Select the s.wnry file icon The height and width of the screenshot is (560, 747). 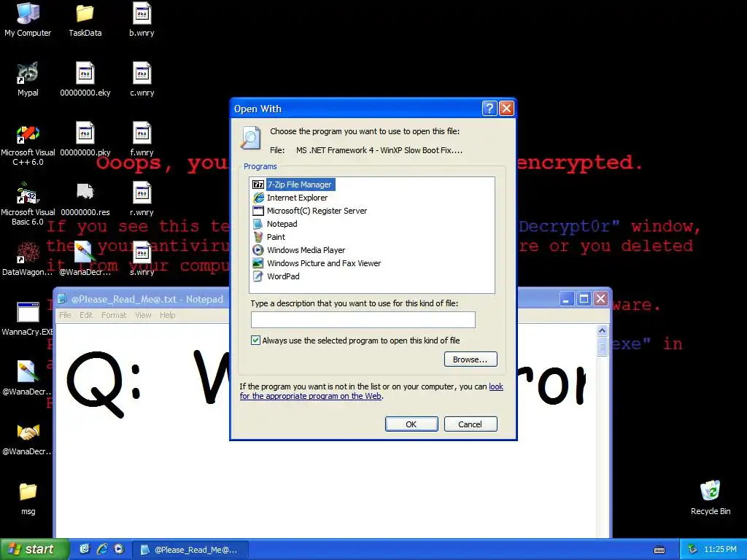coord(142,259)
